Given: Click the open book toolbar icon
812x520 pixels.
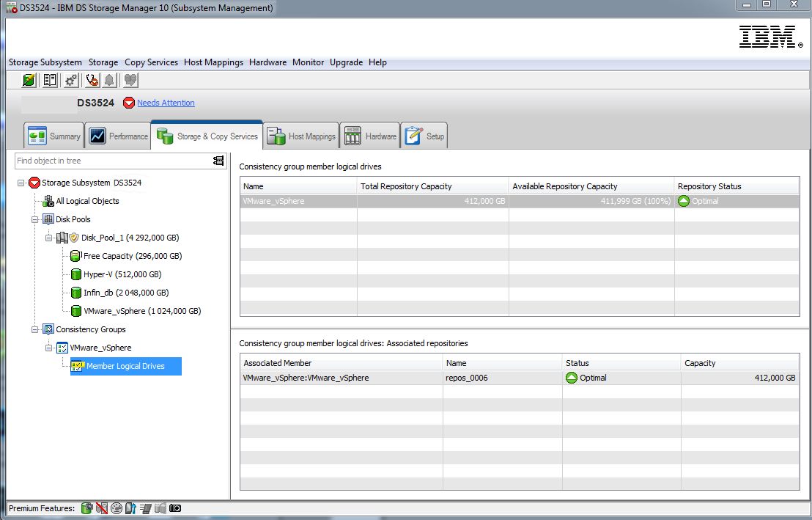Looking at the screenshot, I should (50, 80).
